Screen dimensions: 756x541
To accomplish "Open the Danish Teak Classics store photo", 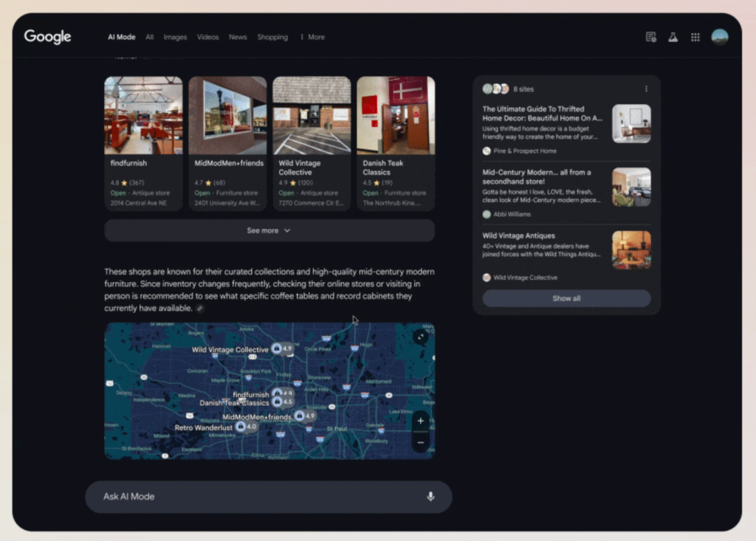I will pyautogui.click(x=396, y=116).
